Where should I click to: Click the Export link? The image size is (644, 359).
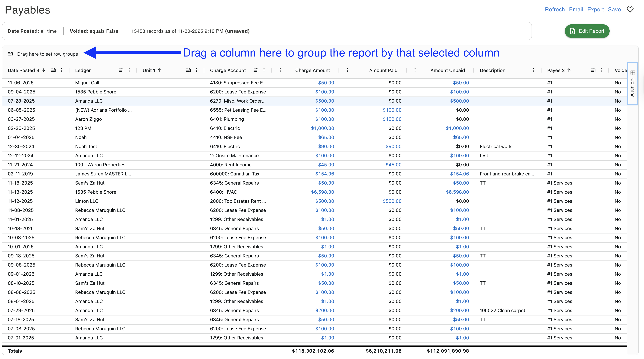click(x=595, y=9)
